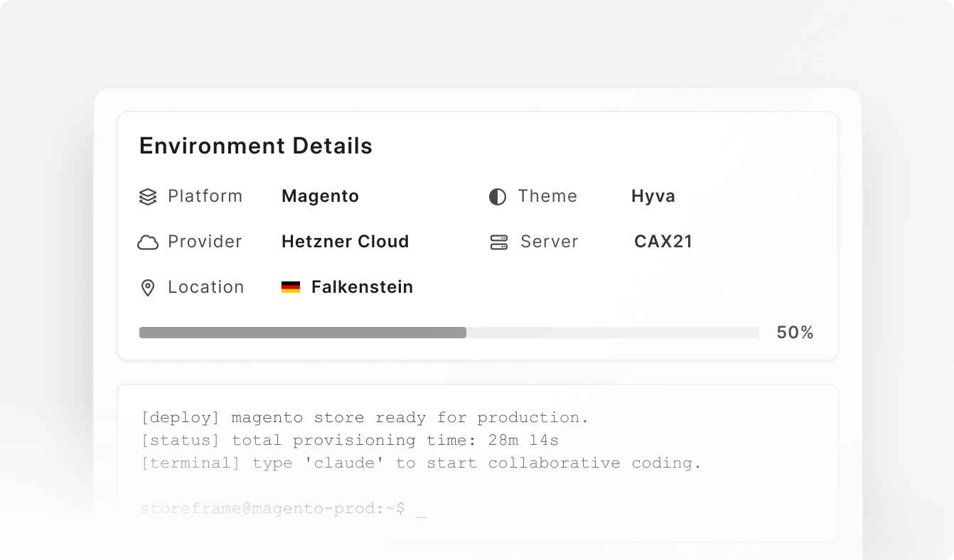The width and height of the screenshot is (954, 560).
Task: Click the CAX21 server value
Action: [x=663, y=242]
